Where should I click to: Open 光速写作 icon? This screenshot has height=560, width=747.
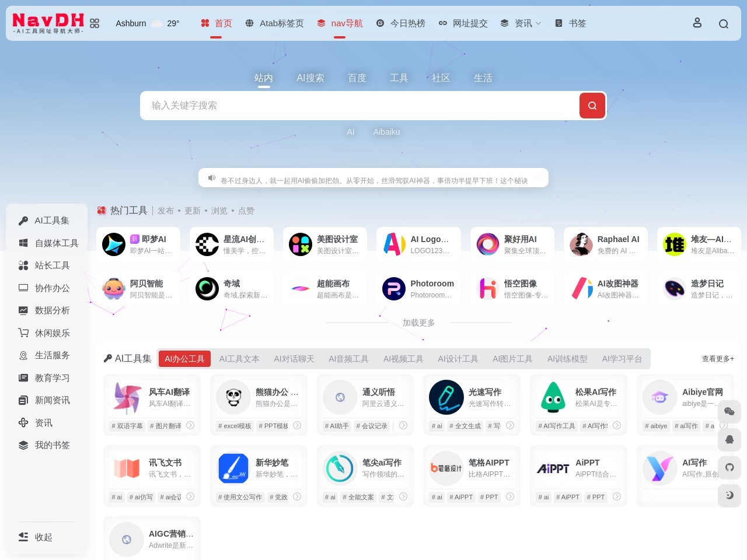pyautogui.click(x=446, y=397)
